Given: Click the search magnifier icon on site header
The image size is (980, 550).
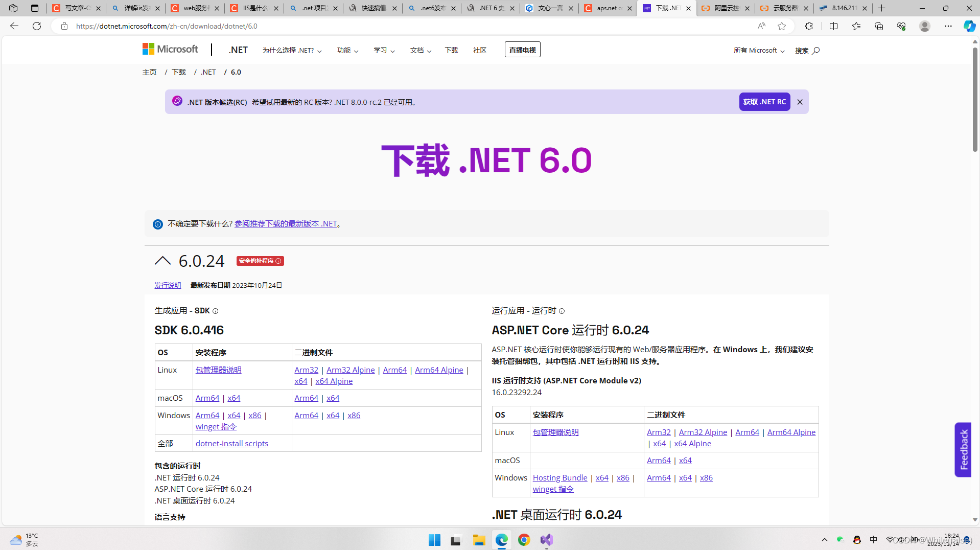Looking at the screenshot, I should point(815,51).
